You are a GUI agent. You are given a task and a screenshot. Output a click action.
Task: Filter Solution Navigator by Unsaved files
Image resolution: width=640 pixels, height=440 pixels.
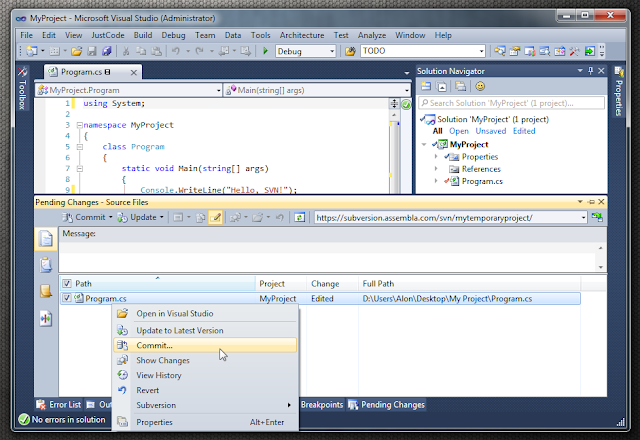491,131
